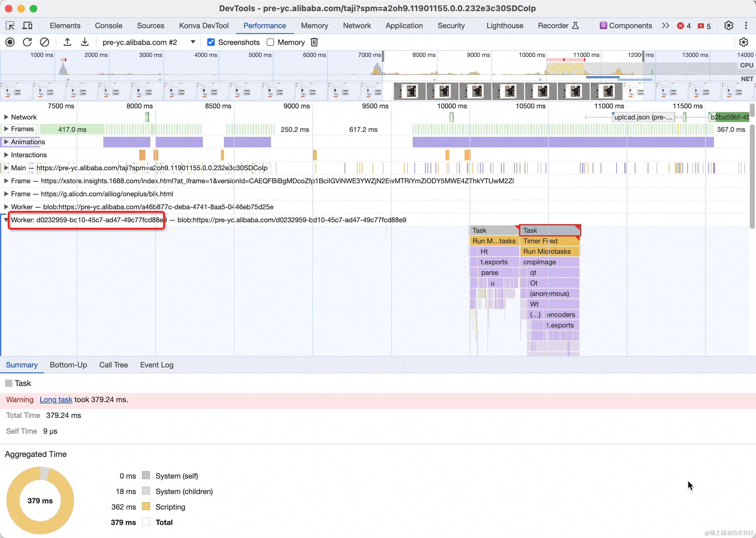Image resolution: width=756 pixels, height=538 pixels.
Task: Click the load profile upload icon
Action: [x=67, y=42]
